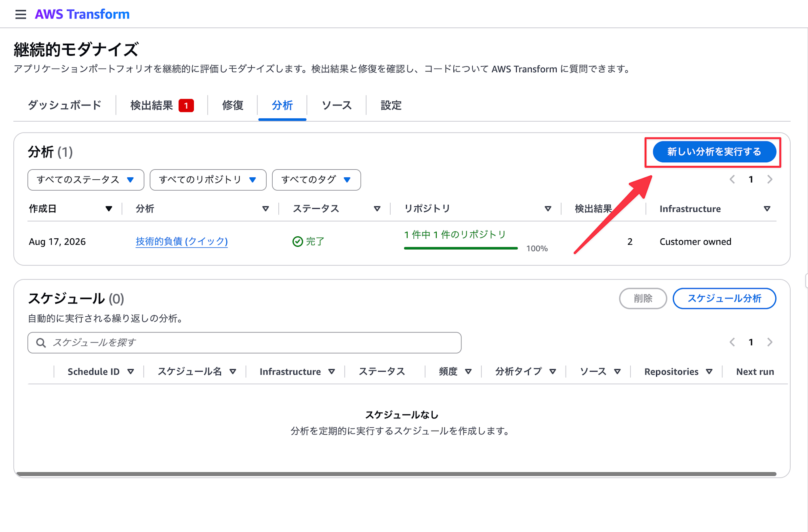Click the 1 件中 1 件のリポジトリ text

click(x=455, y=235)
